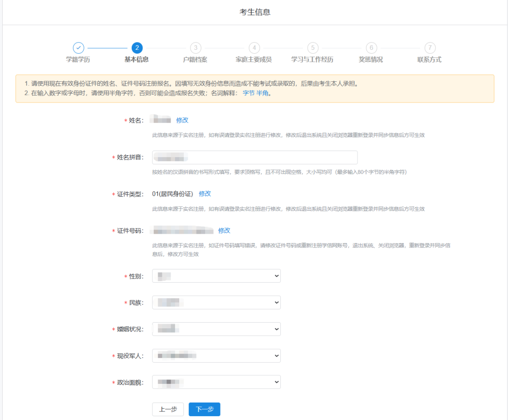
Task: Click the hint text under 姓名拼音 field
Action: [279, 172]
